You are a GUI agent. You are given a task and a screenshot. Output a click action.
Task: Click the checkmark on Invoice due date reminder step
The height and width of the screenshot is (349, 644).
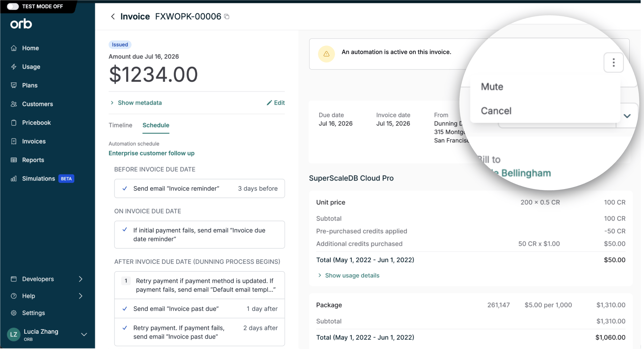pos(125,230)
